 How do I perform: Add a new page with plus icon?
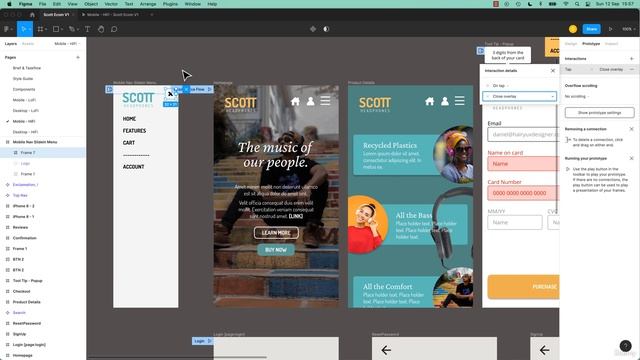[x=78, y=58]
